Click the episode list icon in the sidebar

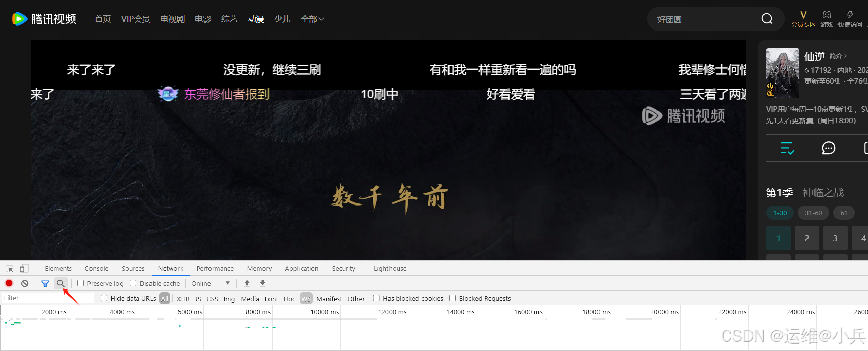[x=787, y=148]
